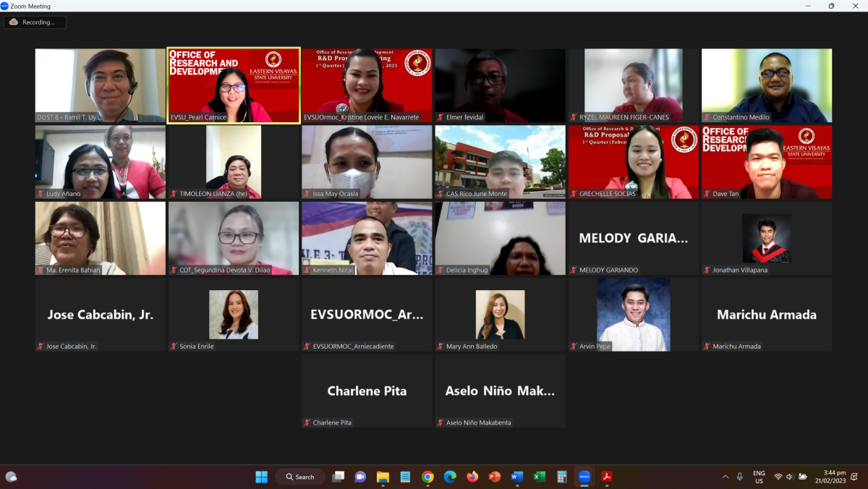Viewport: 868px width, 489px height.
Task: Click the muted mic icon beside Dave Tan
Action: (x=707, y=194)
